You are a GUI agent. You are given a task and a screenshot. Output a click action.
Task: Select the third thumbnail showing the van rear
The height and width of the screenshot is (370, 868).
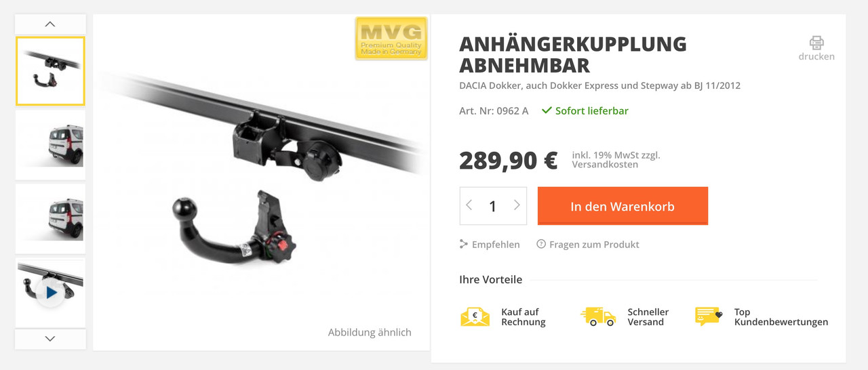tap(50, 219)
